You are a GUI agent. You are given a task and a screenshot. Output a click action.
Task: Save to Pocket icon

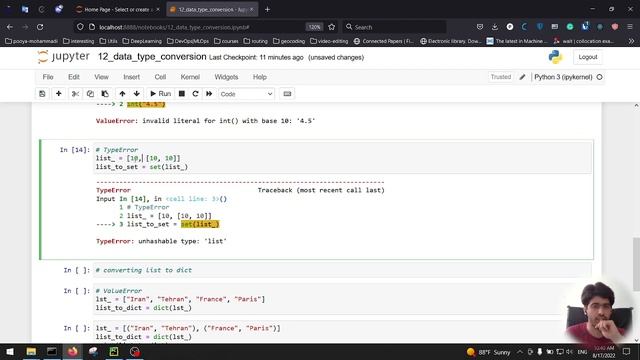click(x=480, y=27)
